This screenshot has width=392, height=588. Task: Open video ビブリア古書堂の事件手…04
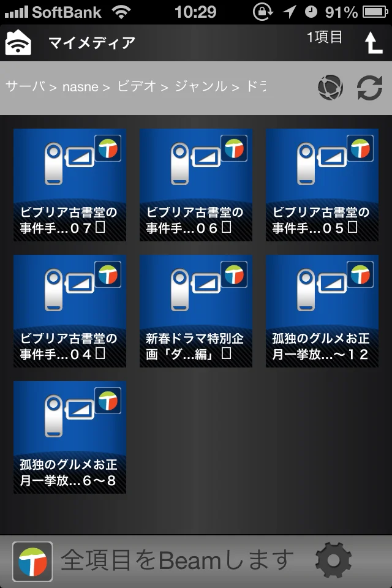(x=70, y=311)
